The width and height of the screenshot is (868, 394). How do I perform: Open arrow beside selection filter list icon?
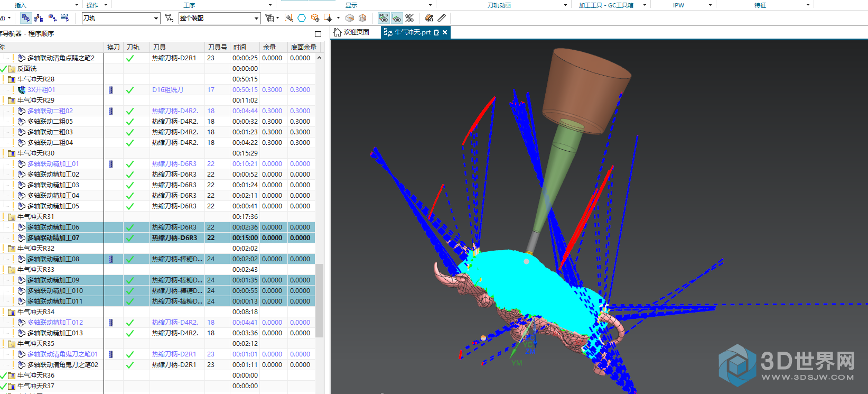tap(278, 18)
